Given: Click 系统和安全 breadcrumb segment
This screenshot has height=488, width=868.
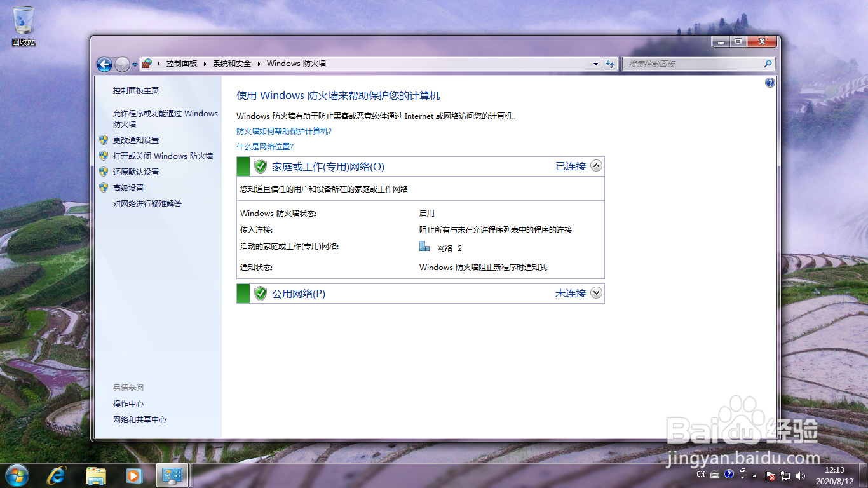Looking at the screenshot, I should (x=232, y=64).
